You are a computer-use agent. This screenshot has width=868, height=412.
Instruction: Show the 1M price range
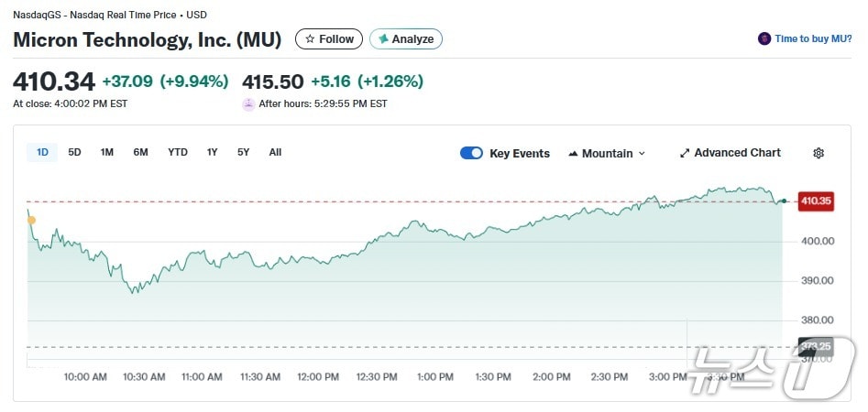tap(106, 152)
